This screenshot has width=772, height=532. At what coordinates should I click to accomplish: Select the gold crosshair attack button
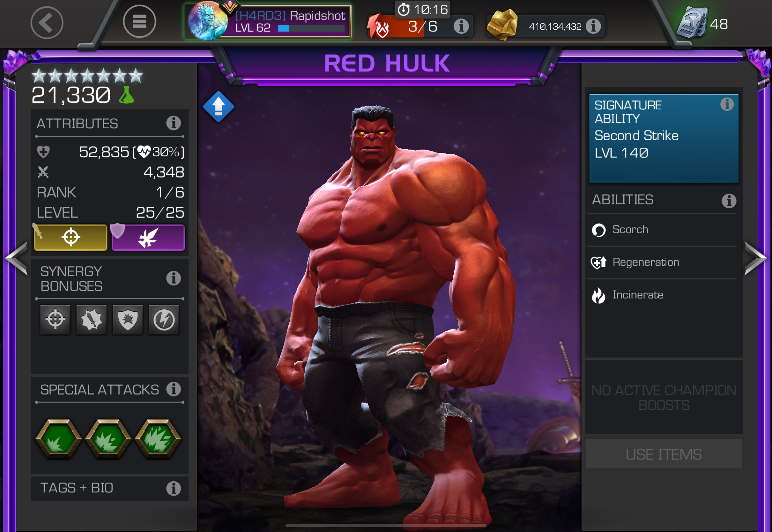tap(71, 237)
